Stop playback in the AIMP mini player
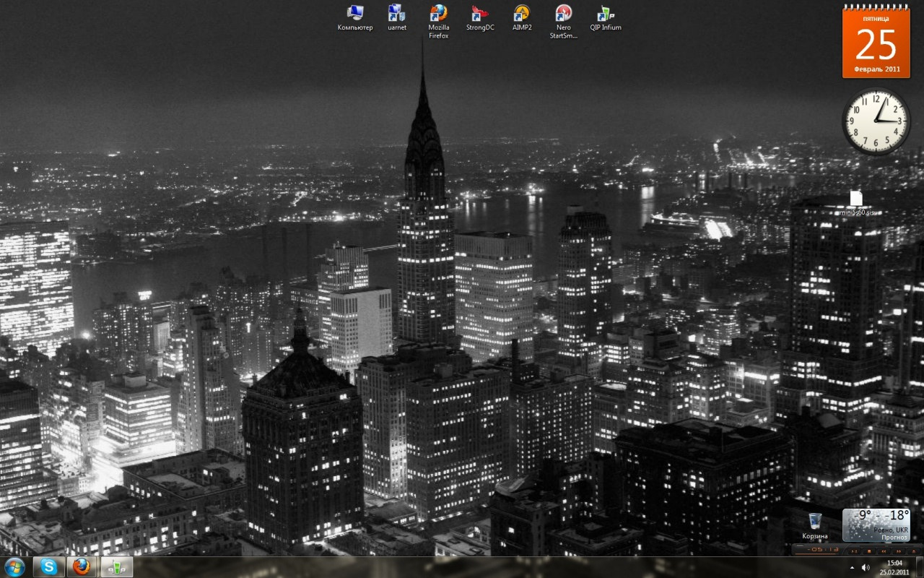Image resolution: width=924 pixels, height=578 pixels. 869,551
